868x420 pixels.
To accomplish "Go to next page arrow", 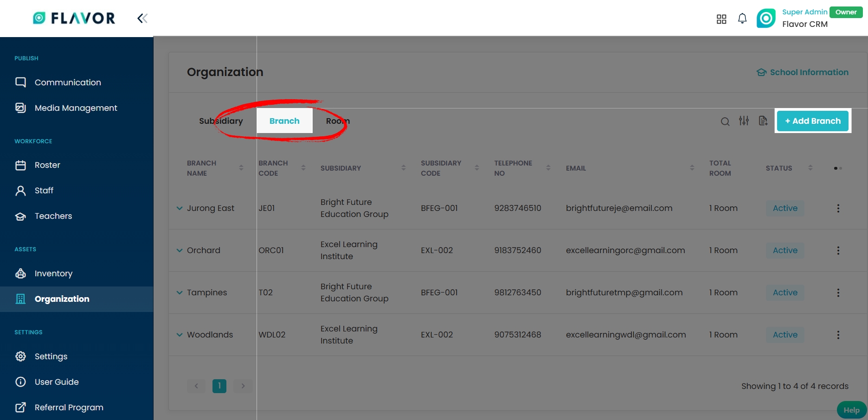I will coord(243,386).
